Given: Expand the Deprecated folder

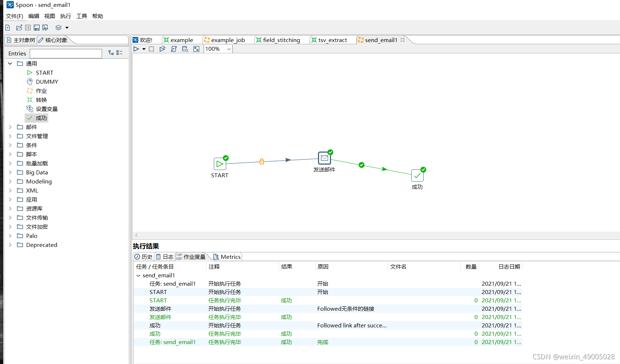Looking at the screenshot, I should point(10,245).
